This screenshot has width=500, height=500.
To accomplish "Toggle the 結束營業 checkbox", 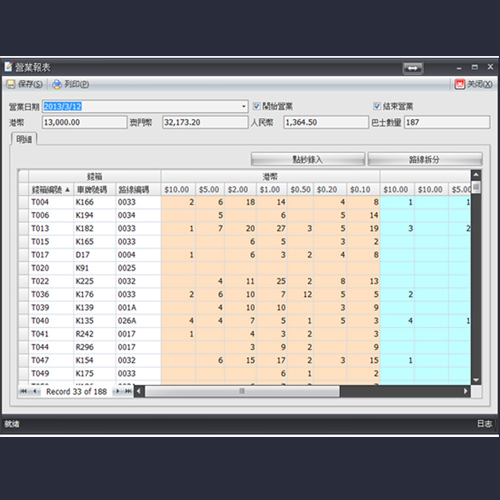I will click(377, 106).
